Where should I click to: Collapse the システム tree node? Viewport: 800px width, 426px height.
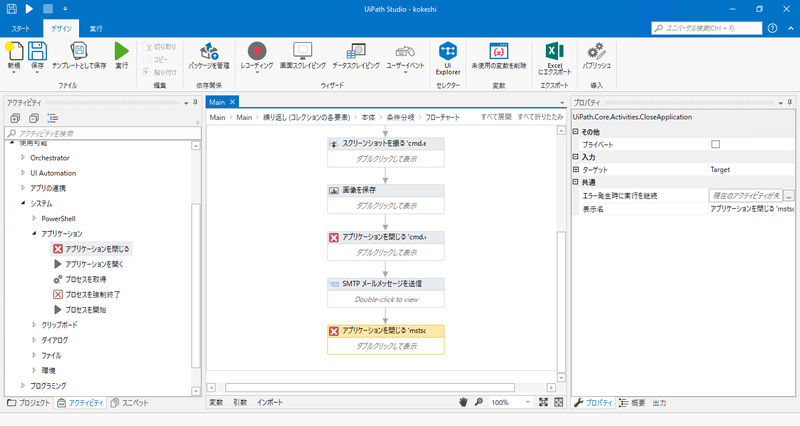23,203
